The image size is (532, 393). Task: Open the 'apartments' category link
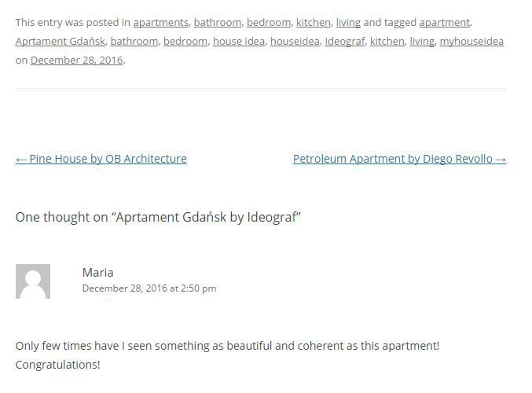point(160,22)
